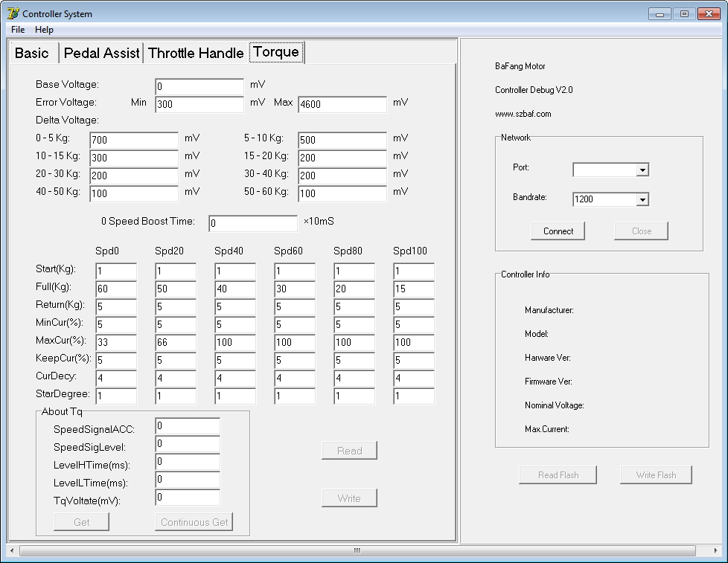
Task: Expand the Bandrate dropdown list
Action: (x=642, y=199)
